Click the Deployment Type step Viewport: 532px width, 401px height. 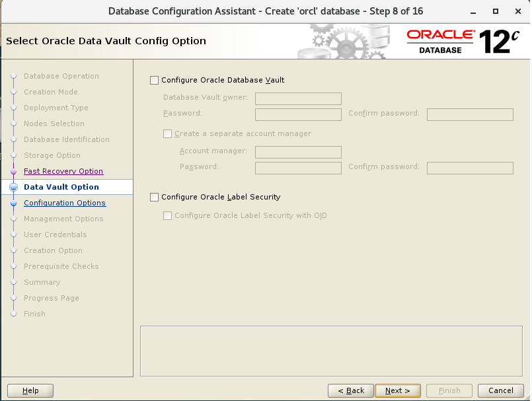point(56,108)
